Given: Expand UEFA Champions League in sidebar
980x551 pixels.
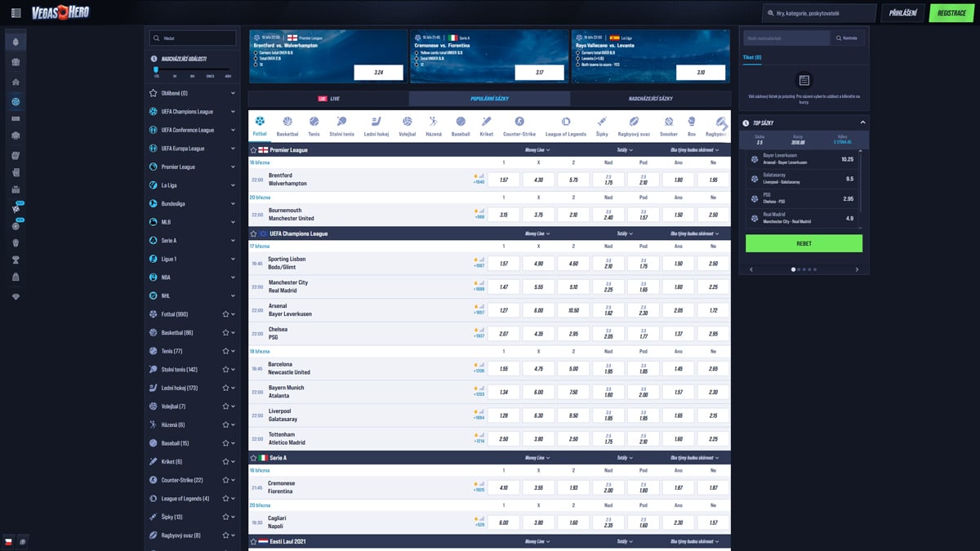Looking at the screenshot, I should click(x=233, y=112).
